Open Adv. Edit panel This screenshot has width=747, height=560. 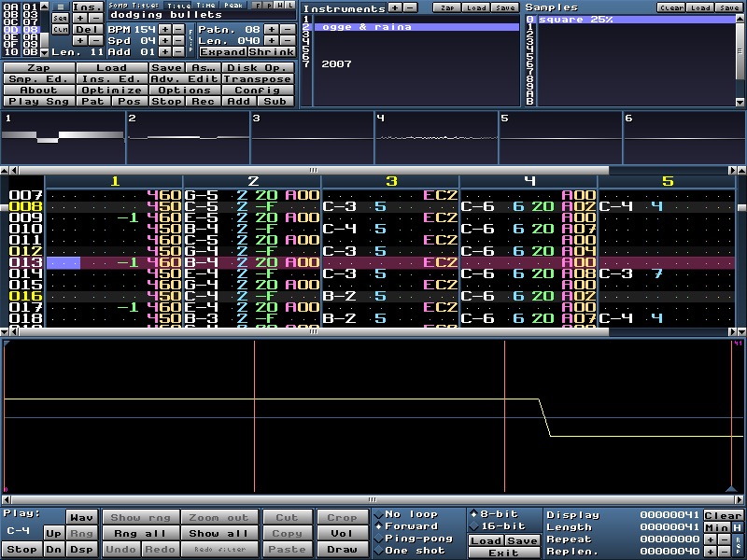pos(184,79)
